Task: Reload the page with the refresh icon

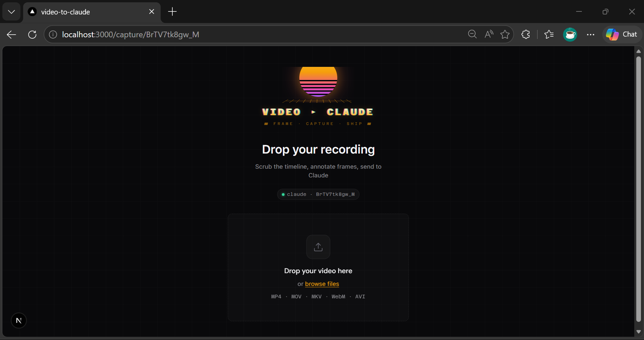Action: pos(32,35)
